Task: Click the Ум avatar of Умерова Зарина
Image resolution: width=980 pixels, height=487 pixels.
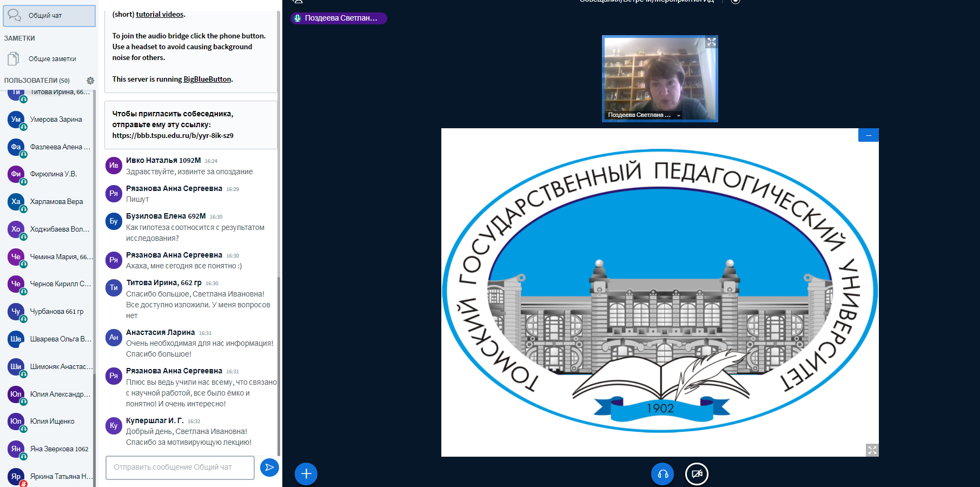Action: pyautogui.click(x=16, y=119)
